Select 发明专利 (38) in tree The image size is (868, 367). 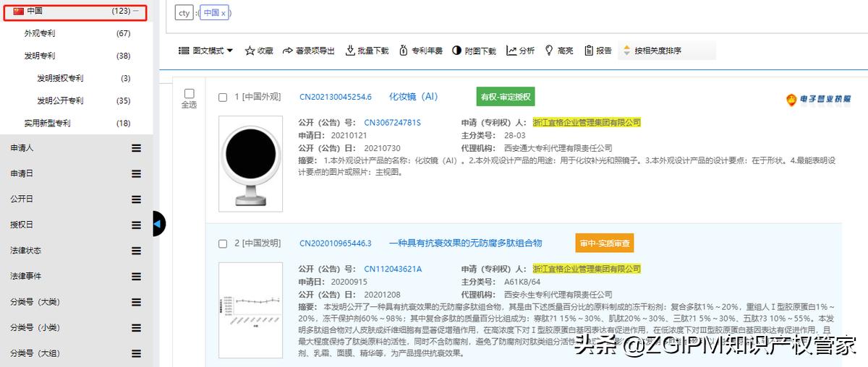[x=40, y=56]
